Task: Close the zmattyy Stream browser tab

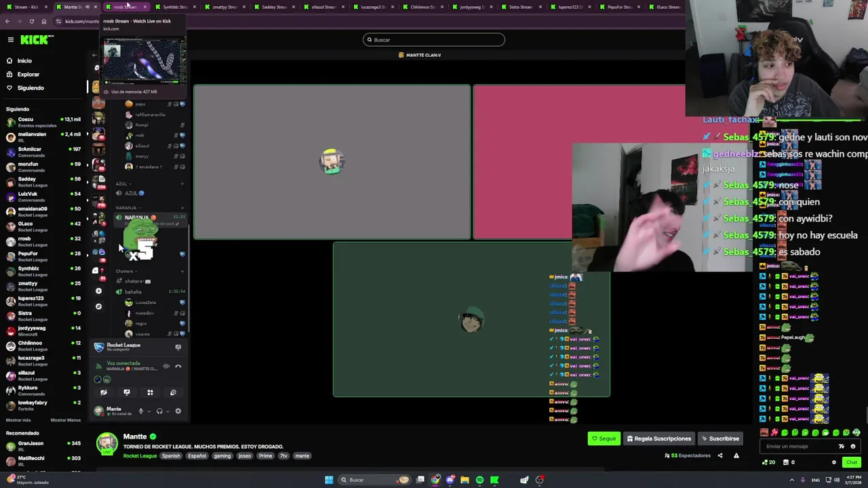Action: (x=244, y=7)
